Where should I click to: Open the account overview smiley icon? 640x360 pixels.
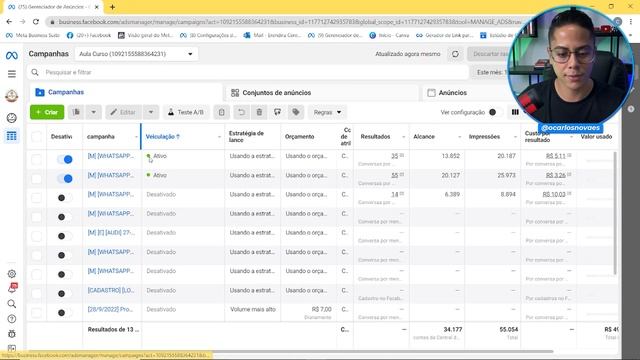click(11, 118)
